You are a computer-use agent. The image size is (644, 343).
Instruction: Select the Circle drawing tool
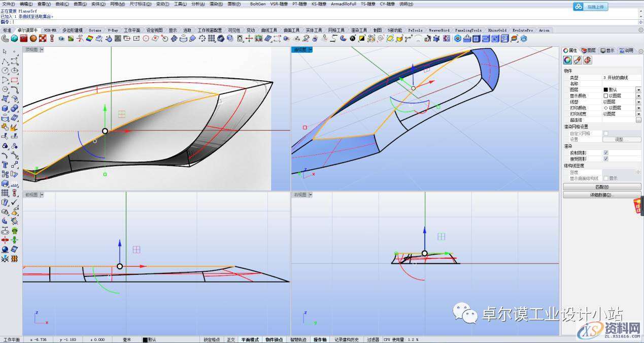point(5,71)
